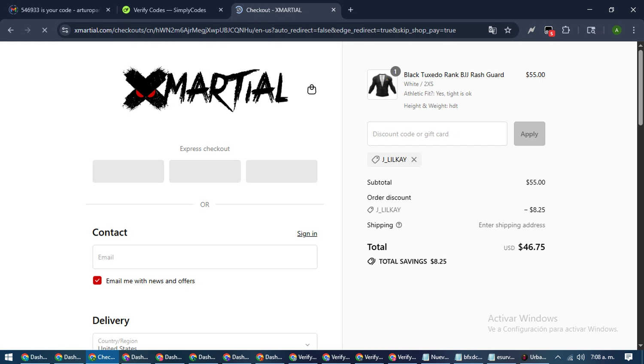Open the tab search sidebar icon
The height and width of the screenshot is (364, 644).
(x=591, y=30)
